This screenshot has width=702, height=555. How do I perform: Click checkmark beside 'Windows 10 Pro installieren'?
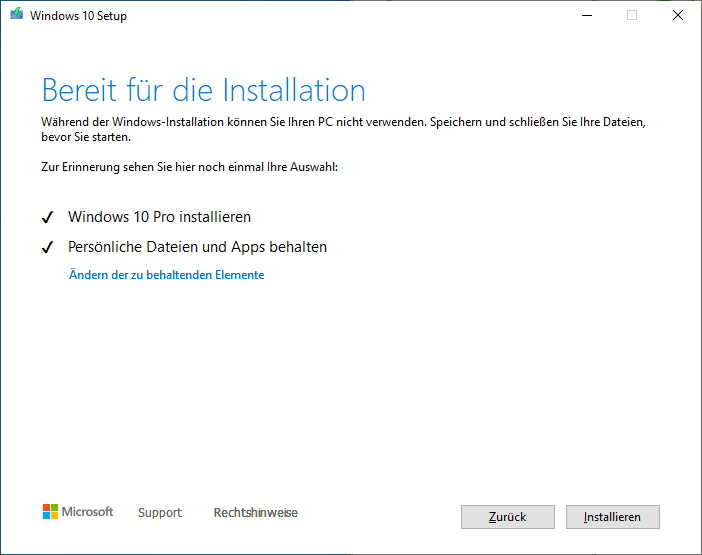point(47,218)
